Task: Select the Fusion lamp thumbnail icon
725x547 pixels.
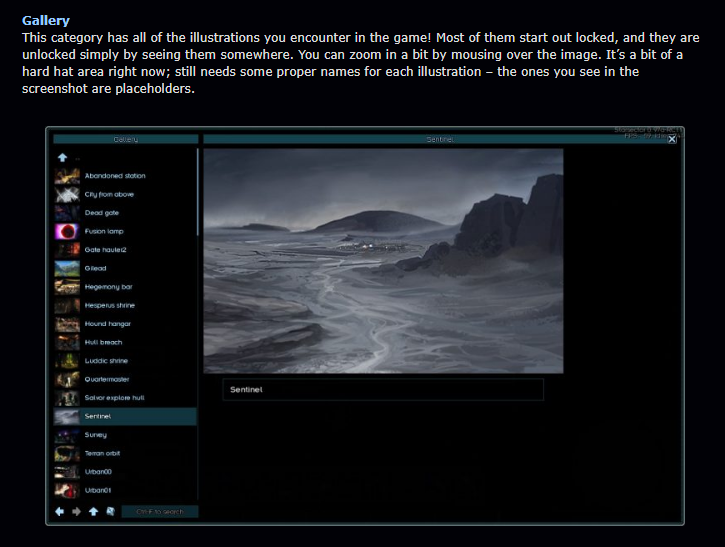Action: click(x=66, y=231)
